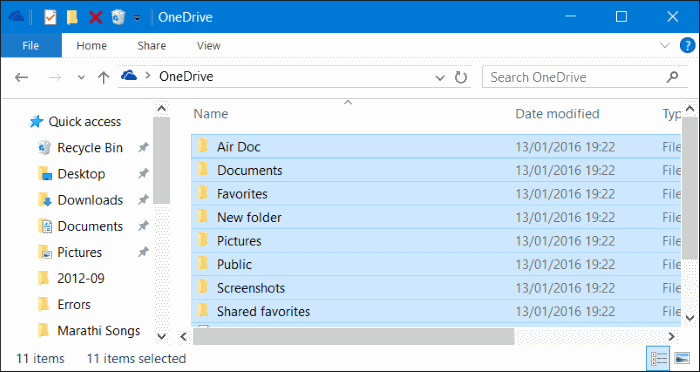Switch to the View ribbon tab
This screenshot has width=700, height=372.
[208, 46]
